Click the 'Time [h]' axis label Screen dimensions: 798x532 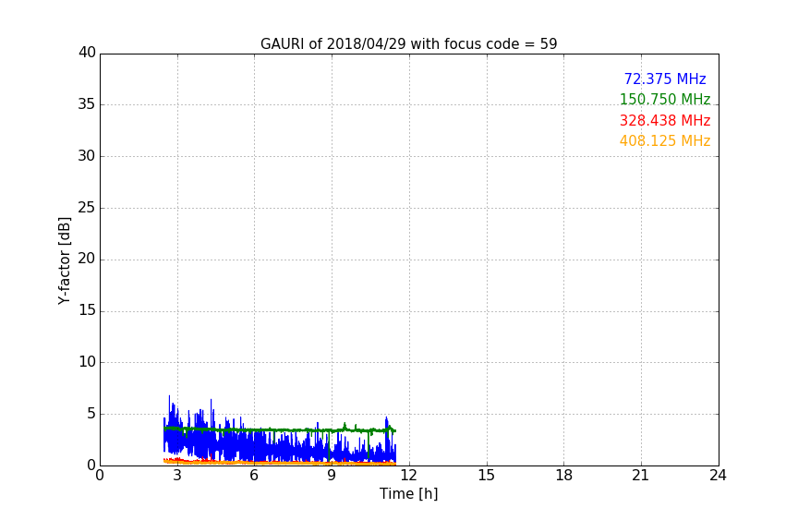[408, 493]
